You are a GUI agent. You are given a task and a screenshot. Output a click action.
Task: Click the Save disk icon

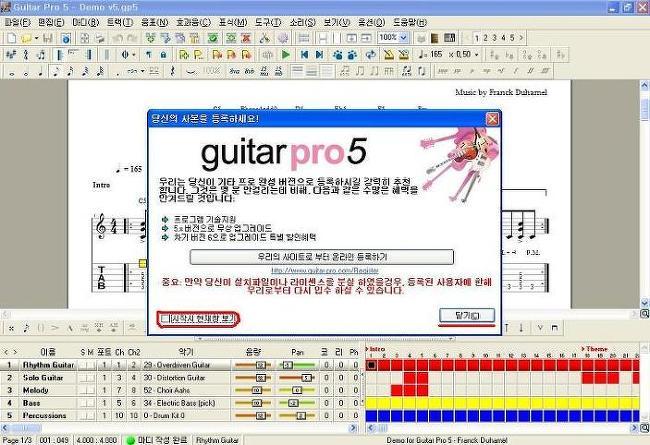[48, 38]
